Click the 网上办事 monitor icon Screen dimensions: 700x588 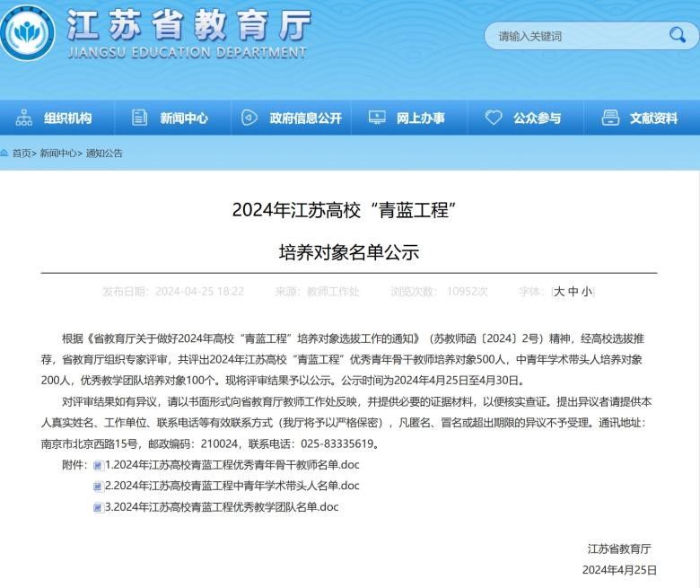click(377, 118)
